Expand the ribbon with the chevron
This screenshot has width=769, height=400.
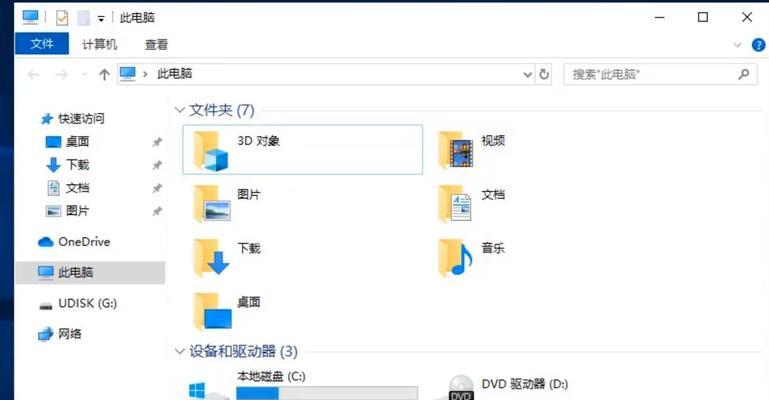pos(737,45)
